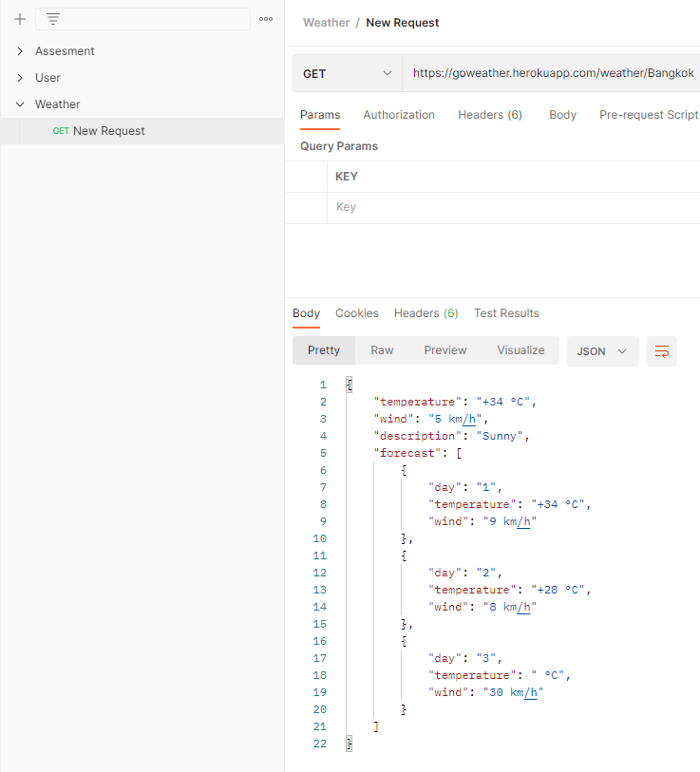Select the Preview response view
The height and width of the screenshot is (772, 700).
[x=445, y=350]
